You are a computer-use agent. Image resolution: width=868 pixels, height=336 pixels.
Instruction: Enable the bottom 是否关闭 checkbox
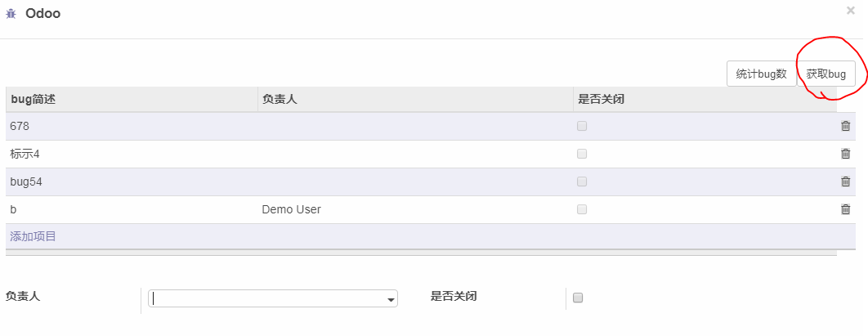(578, 298)
